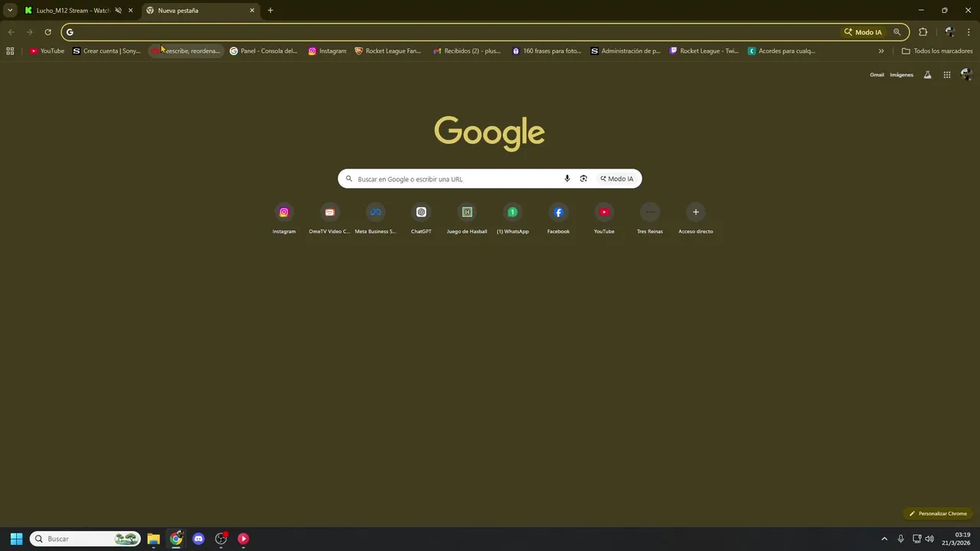Open Chrome extensions puzzle icon
Screen dimensions: 980x551
[923, 32]
